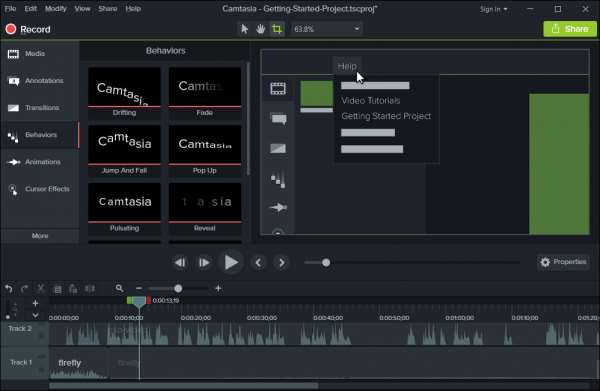
Task: Toggle the Record button
Action: pyautogui.click(x=28, y=29)
